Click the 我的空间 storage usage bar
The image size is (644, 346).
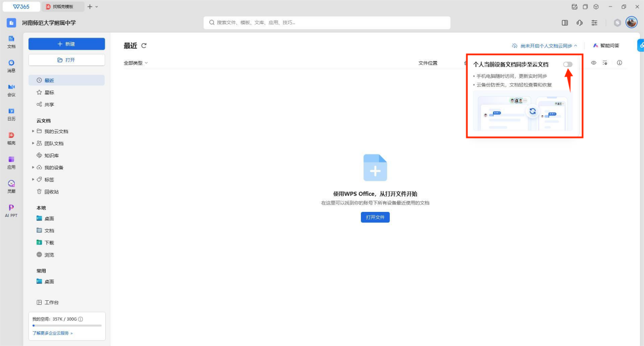67,325
